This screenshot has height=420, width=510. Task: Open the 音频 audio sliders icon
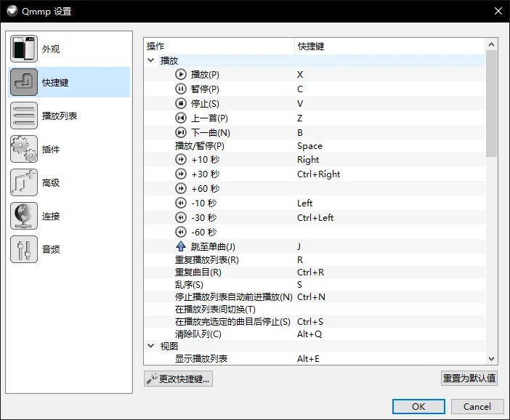tap(24, 249)
